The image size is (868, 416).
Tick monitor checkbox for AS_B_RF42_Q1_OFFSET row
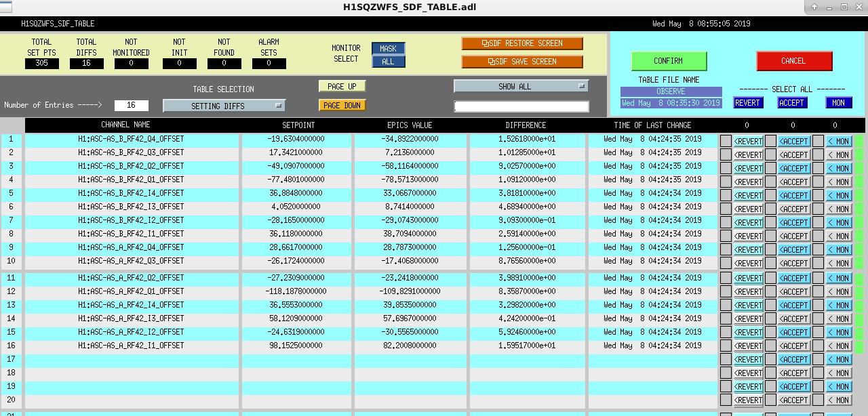click(818, 182)
